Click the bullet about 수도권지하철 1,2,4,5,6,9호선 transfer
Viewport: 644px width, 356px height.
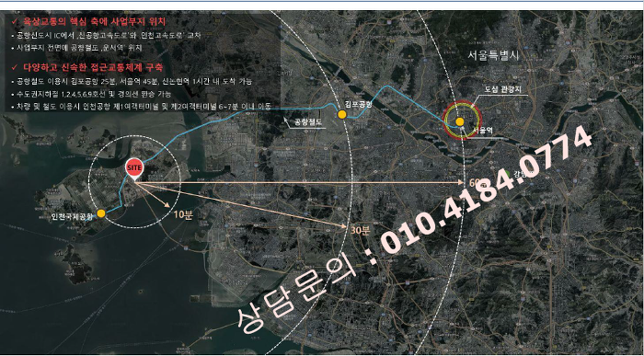(x=91, y=94)
